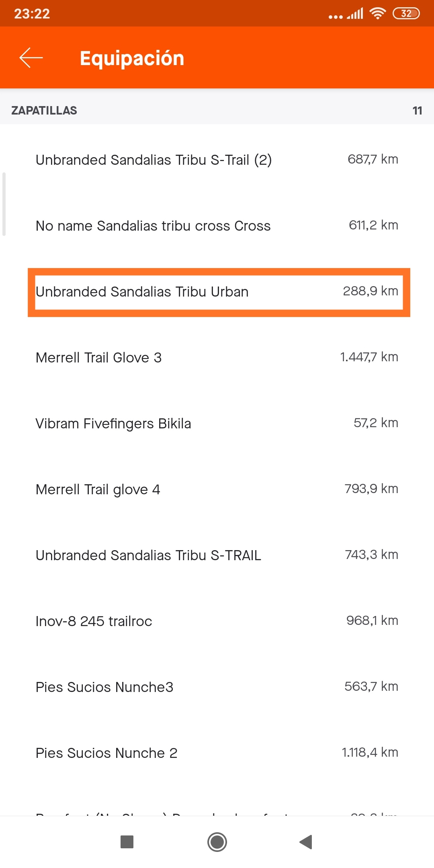Tap the back arrow in Equipación header
The width and height of the screenshot is (434, 868).
coord(31,58)
